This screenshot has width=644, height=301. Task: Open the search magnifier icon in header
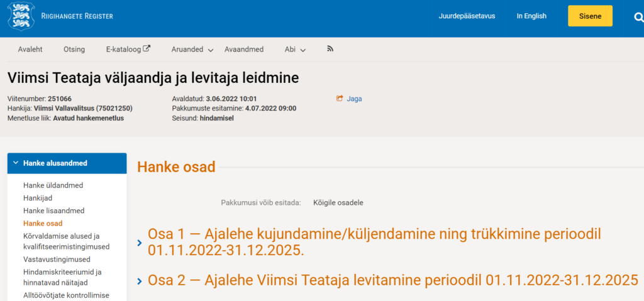pyautogui.click(x=639, y=17)
